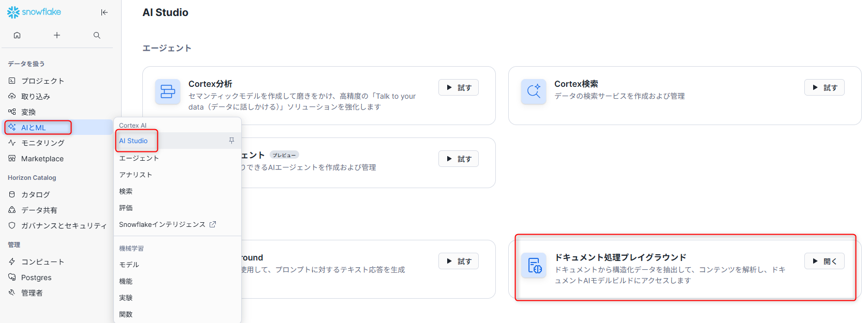Select 機能 under 機械学習
This screenshot has width=868, height=323.
[x=178, y=281]
